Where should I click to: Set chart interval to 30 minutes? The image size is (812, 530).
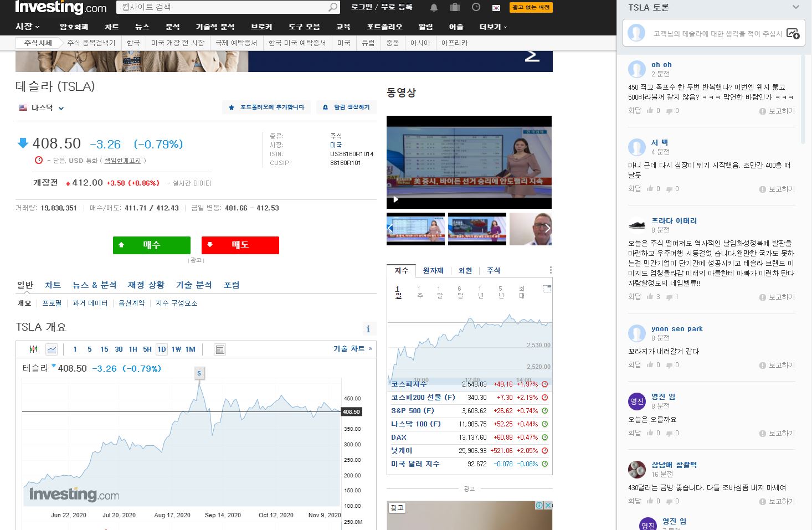click(119, 349)
